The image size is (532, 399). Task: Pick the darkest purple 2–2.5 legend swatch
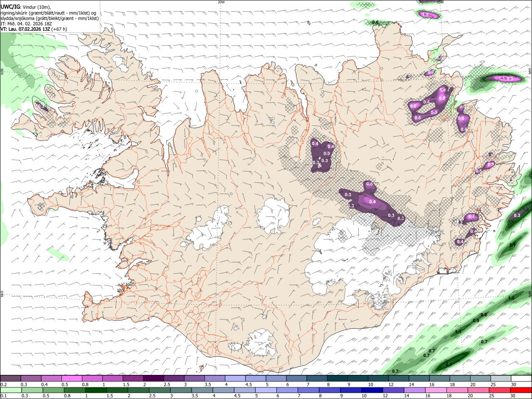point(153,379)
